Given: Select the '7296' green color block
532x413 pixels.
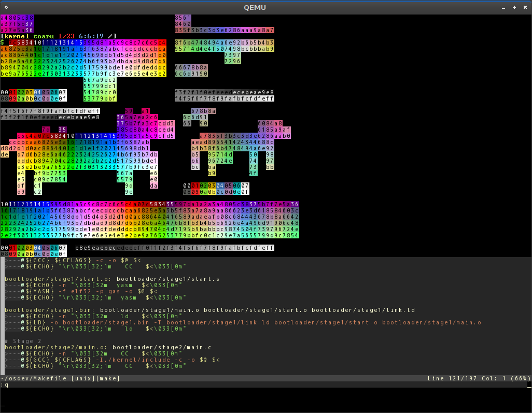Looking at the screenshot, I should (233, 61).
